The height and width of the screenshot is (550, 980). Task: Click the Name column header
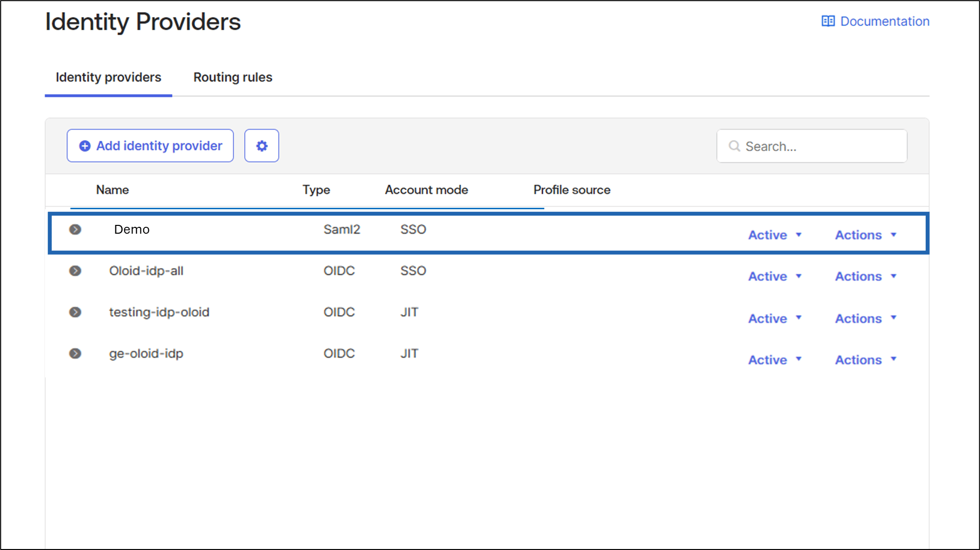click(x=112, y=190)
